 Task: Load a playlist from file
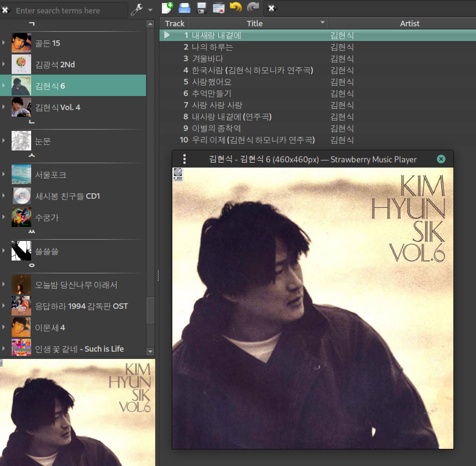pos(185,8)
